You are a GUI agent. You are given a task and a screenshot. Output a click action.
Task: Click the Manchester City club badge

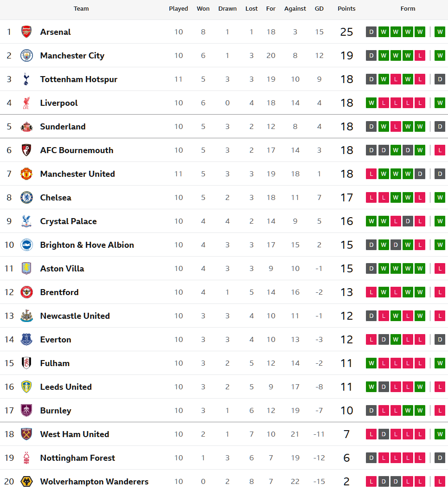tap(26, 56)
